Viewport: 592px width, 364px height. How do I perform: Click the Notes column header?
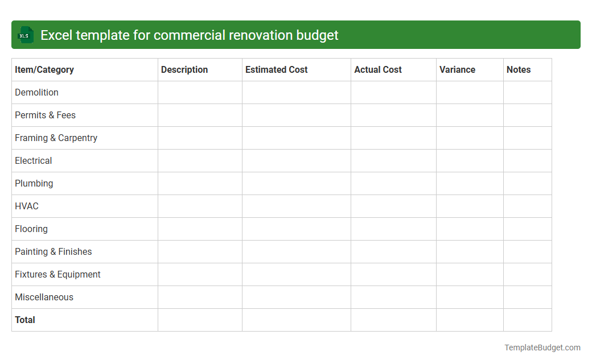[x=519, y=69]
